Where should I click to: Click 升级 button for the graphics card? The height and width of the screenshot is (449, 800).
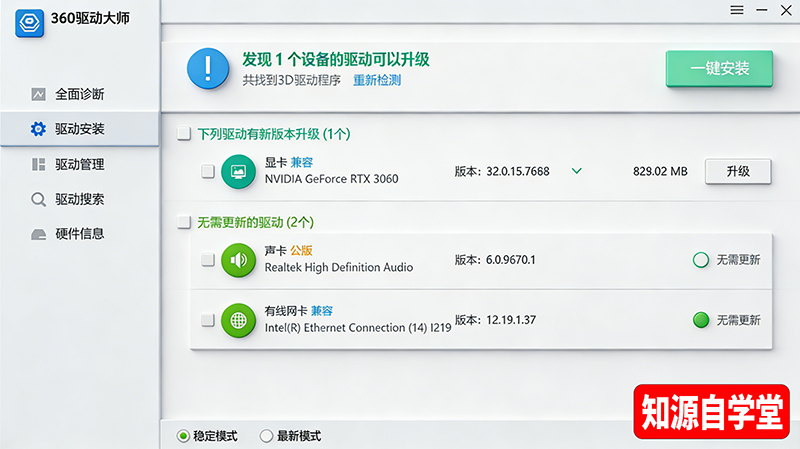click(738, 171)
